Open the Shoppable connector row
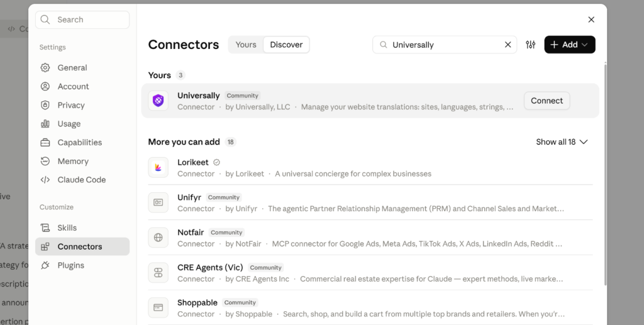 coord(370,308)
